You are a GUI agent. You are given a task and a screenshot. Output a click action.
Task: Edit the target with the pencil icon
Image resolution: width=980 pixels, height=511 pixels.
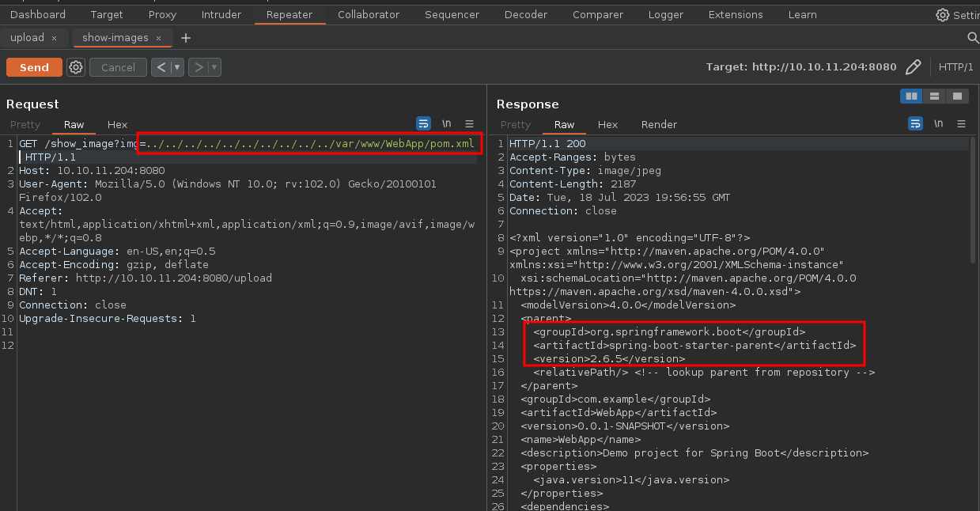click(x=913, y=67)
